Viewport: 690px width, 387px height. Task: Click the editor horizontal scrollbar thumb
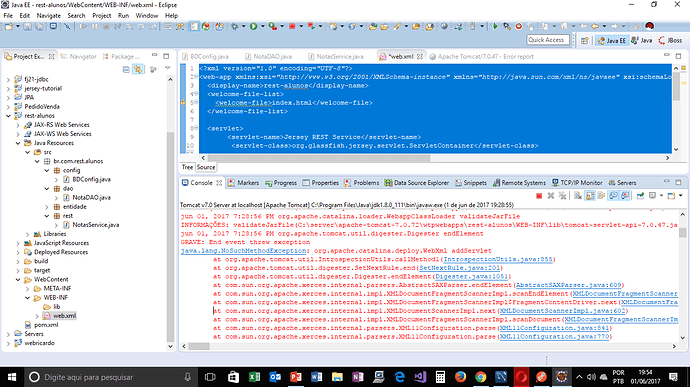coord(319,158)
